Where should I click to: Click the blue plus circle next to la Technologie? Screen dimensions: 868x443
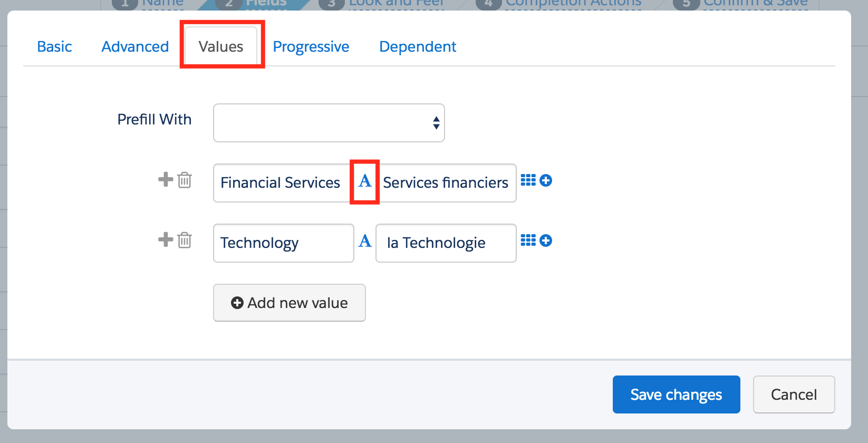coord(545,240)
